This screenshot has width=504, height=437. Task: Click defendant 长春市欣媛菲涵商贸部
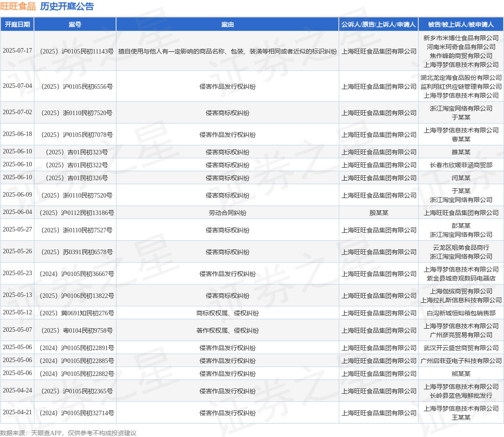tap(461, 165)
